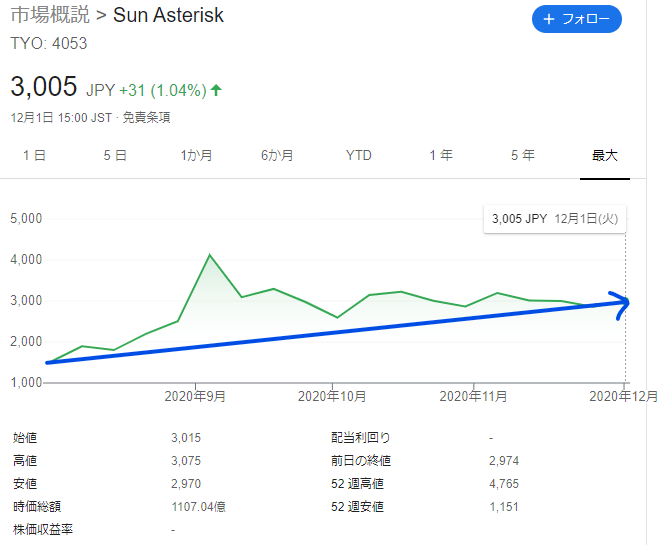Click the 52 週高値 value 4,765
Screen dimensions: 667x545
[x=504, y=484]
